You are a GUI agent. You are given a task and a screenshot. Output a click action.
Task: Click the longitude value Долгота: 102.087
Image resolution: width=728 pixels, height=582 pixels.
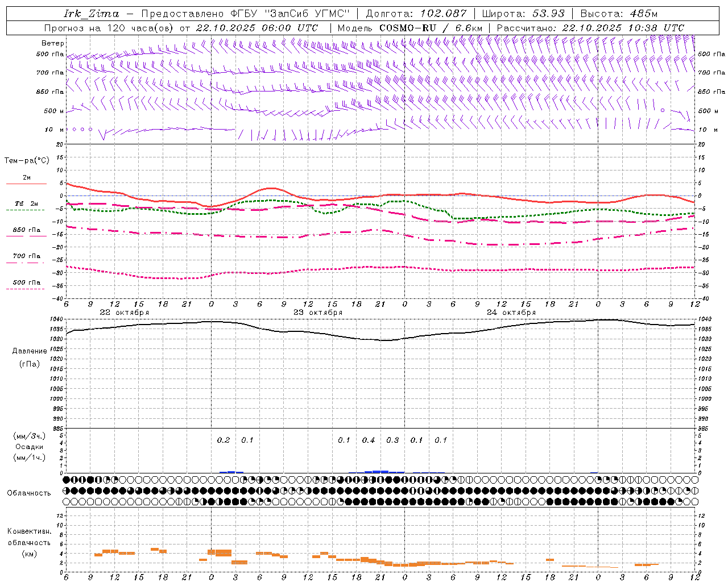416,14
